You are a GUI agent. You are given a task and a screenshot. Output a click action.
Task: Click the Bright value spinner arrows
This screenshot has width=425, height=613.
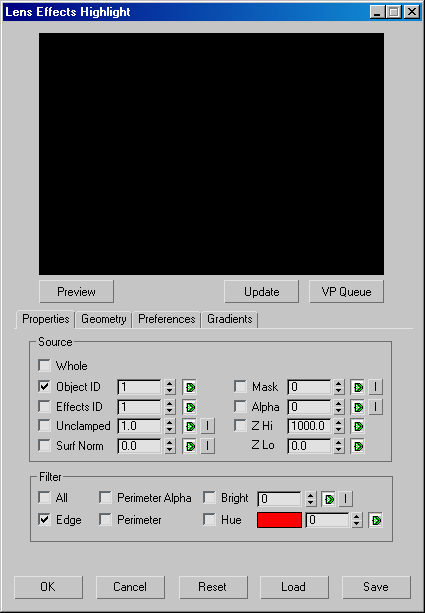(x=310, y=499)
